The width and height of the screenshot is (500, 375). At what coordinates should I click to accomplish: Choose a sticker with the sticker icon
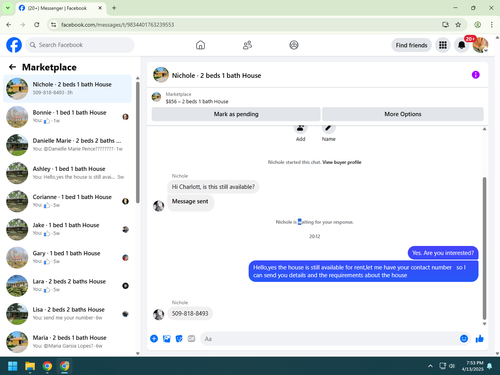click(179, 339)
